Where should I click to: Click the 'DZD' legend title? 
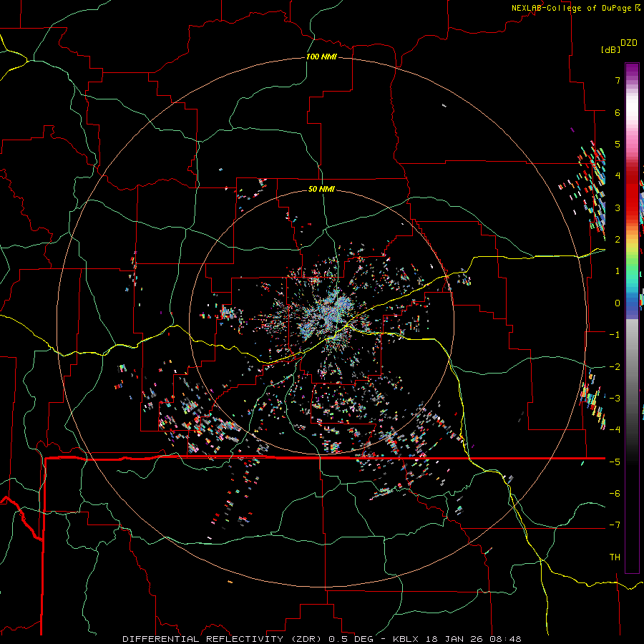coord(629,43)
